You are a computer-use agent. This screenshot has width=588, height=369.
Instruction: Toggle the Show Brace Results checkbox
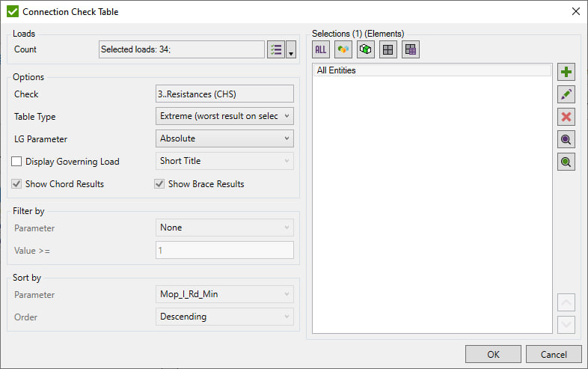160,184
